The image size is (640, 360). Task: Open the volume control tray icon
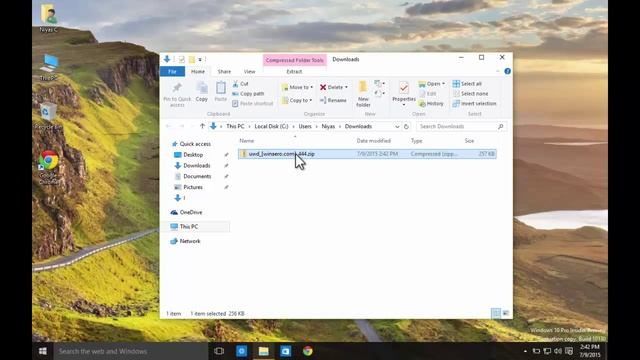click(558, 351)
